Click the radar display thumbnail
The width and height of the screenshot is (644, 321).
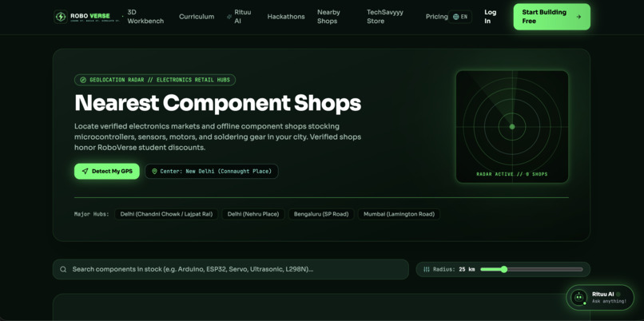click(x=512, y=127)
